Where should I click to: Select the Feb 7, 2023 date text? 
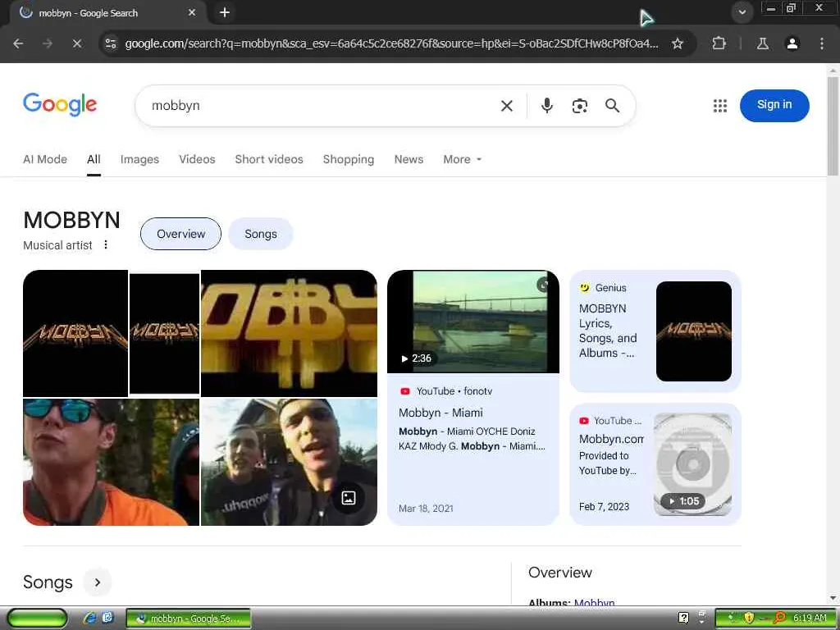[x=604, y=507]
